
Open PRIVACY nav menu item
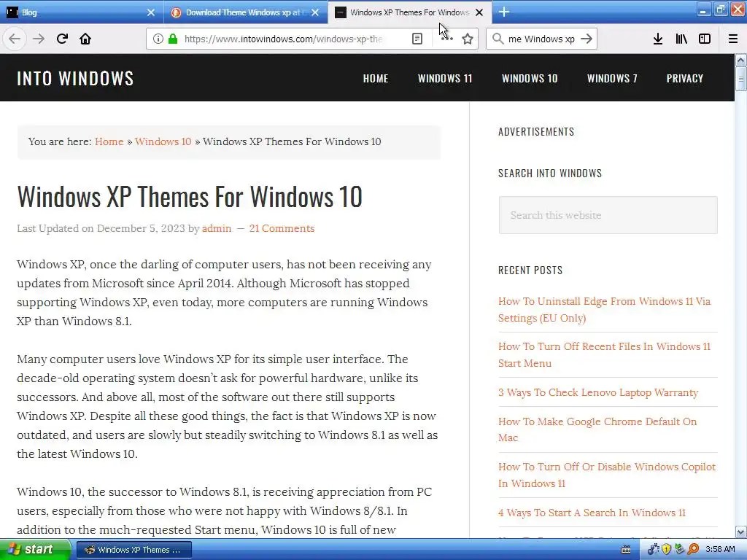(x=684, y=78)
